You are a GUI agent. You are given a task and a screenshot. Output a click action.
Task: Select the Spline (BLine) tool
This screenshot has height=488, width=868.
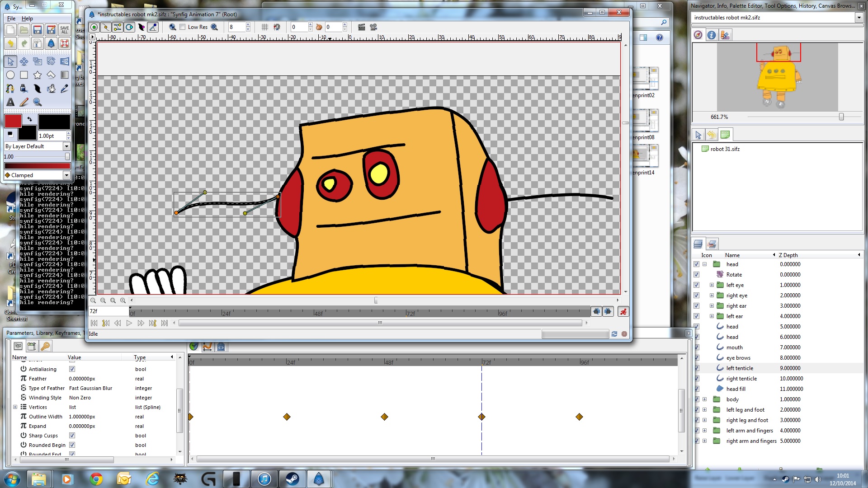10,89
